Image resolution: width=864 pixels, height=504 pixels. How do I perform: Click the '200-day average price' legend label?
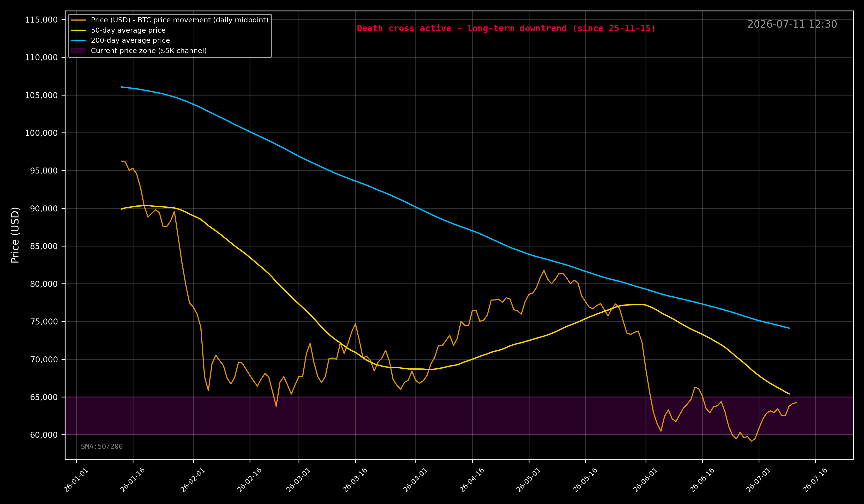tap(130, 41)
